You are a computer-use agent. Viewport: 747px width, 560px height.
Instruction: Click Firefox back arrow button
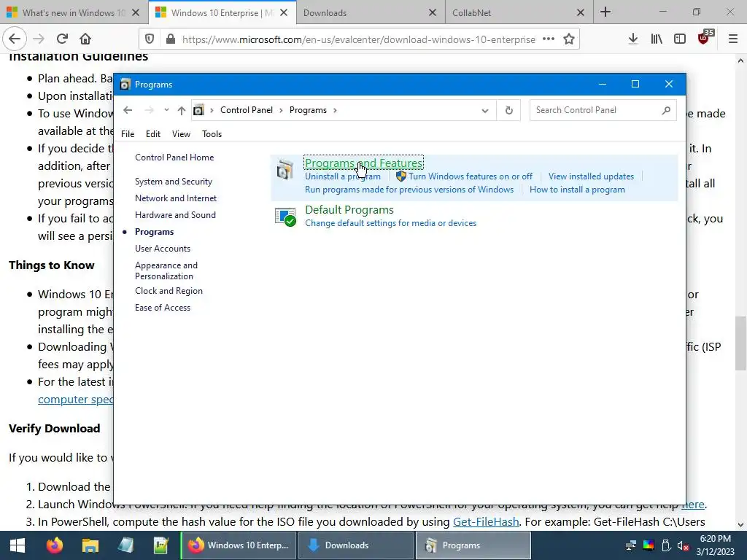click(15, 39)
